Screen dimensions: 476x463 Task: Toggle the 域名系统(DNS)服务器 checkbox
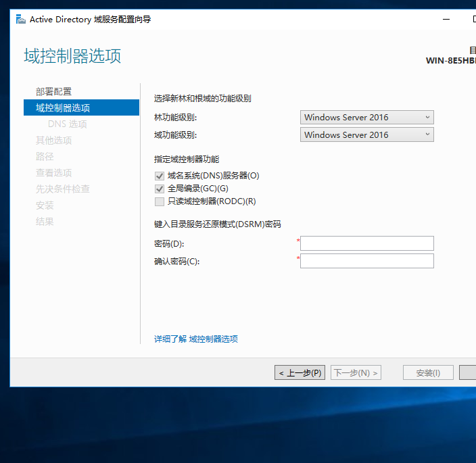[x=160, y=176]
